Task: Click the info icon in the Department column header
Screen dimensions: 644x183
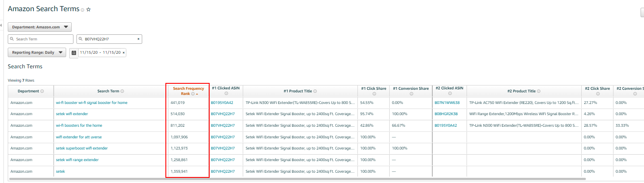Action: point(42,91)
